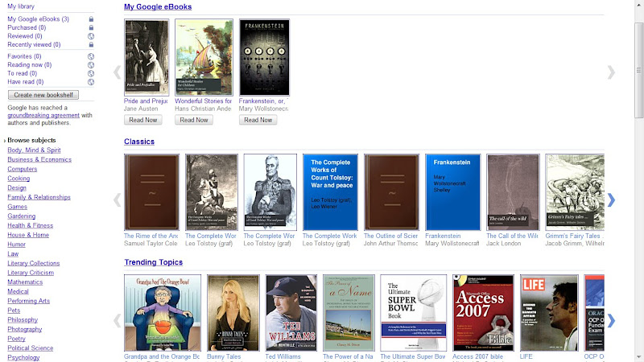Open Have read (0) shelf
This screenshot has height=362, width=644.
pyautogui.click(x=26, y=82)
